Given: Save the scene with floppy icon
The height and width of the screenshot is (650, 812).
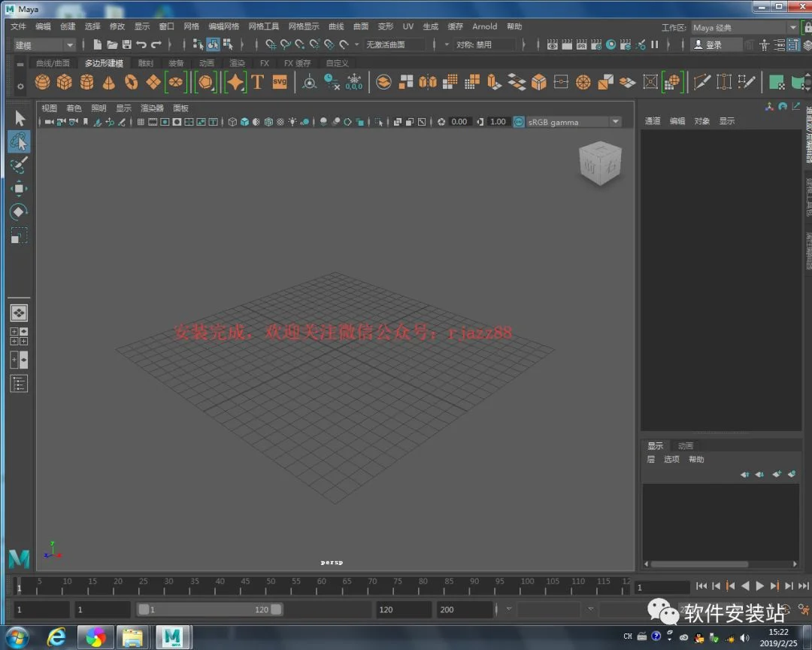Looking at the screenshot, I should click(126, 44).
